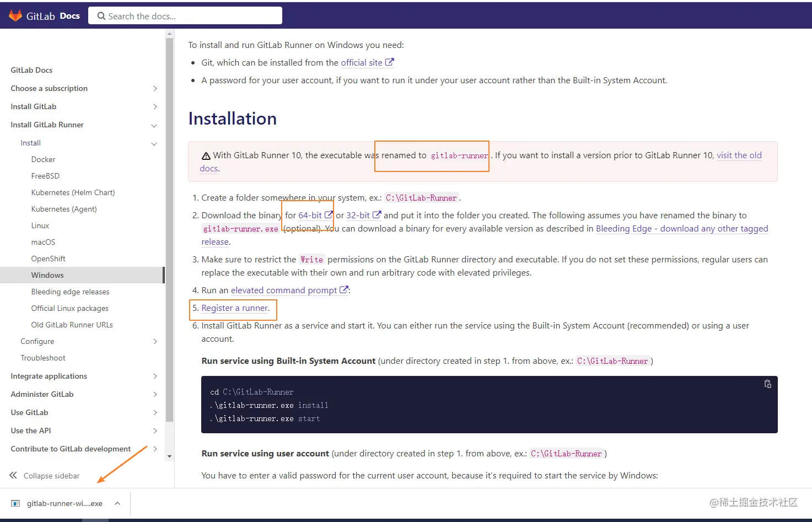812x522 pixels.
Task: Open the Docker install page
Action: tap(43, 159)
